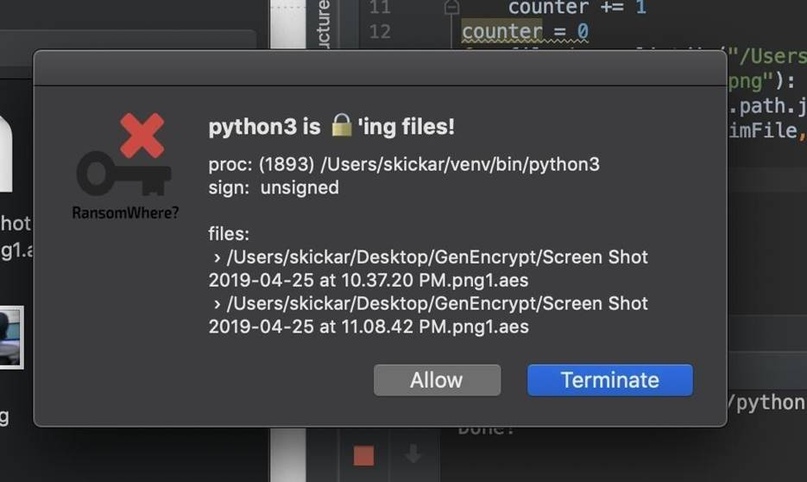Click line number 12 in editor gutter
This screenshot has width=807, height=482.
point(380,32)
